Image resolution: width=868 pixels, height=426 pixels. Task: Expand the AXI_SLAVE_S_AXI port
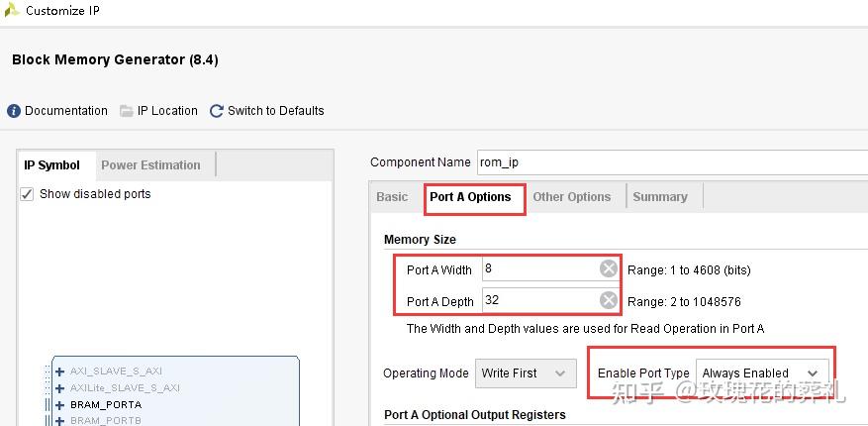[60, 372]
